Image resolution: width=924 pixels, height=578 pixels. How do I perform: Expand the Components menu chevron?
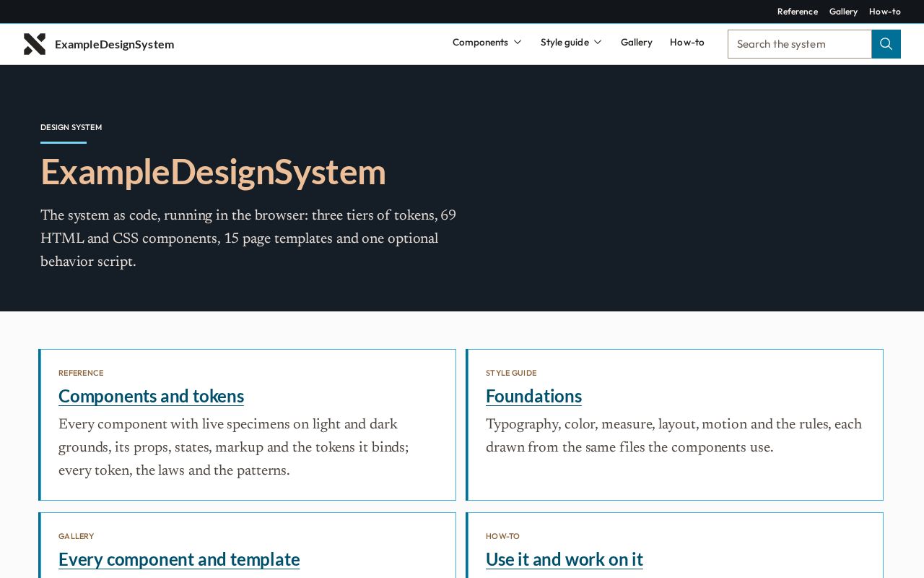(x=518, y=43)
